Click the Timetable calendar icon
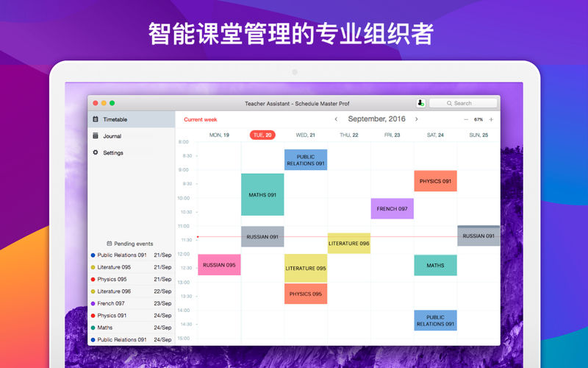This screenshot has width=588, height=368. (x=96, y=119)
